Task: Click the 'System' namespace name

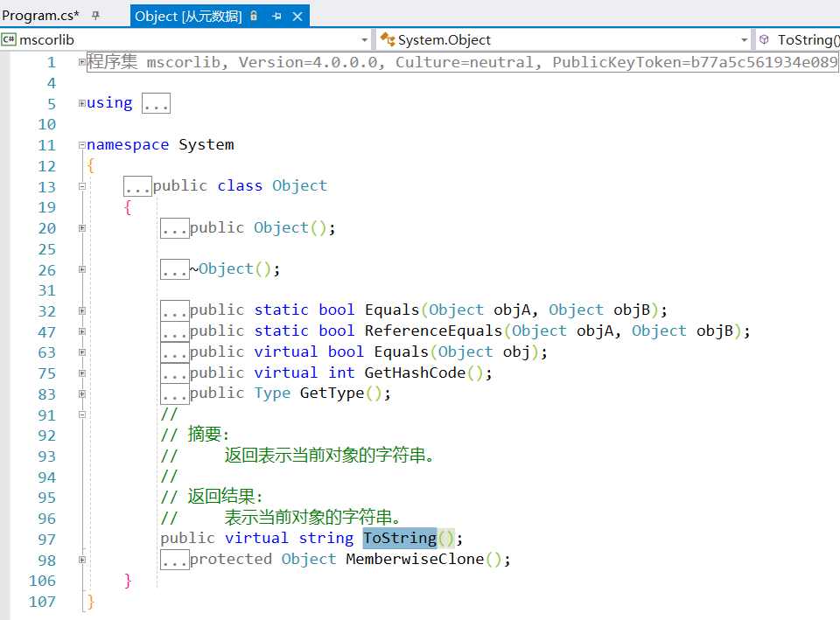Action: pos(206,144)
